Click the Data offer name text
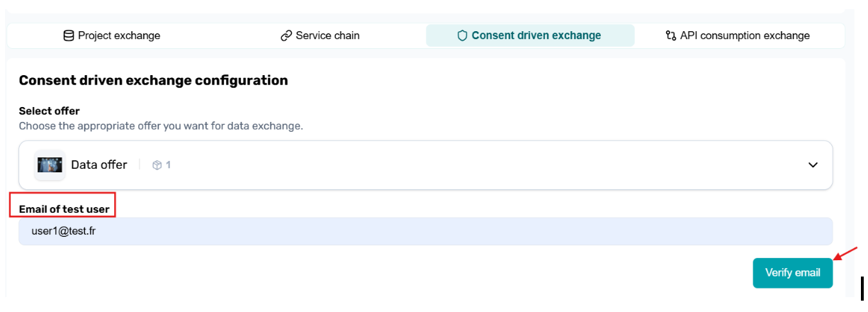The height and width of the screenshot is (312, 868). (99, 165)
